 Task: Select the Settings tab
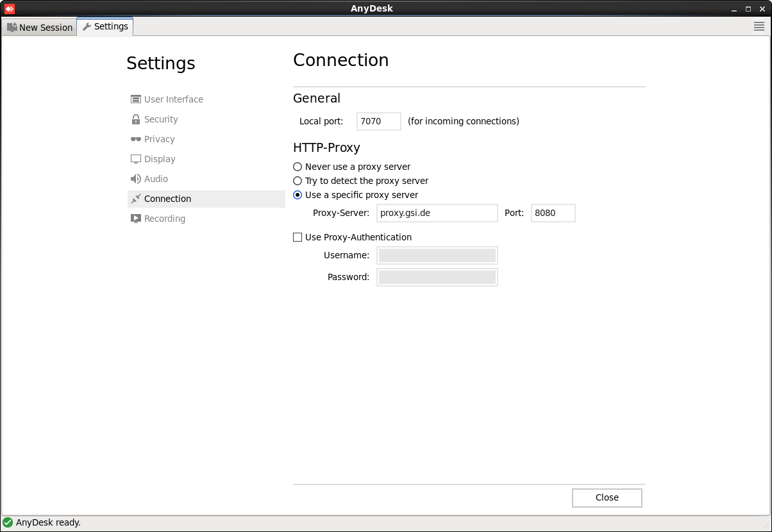[105, 26]
